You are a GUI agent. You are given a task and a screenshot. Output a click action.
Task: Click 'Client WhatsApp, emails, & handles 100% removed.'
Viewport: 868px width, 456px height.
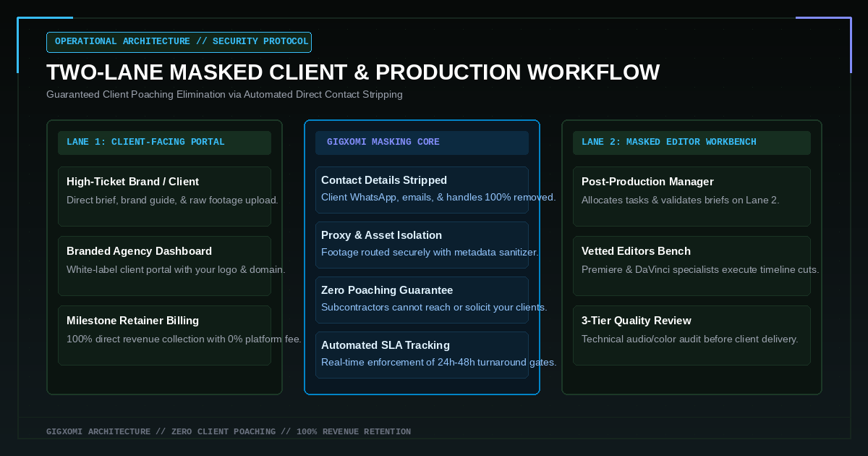(x=438, y=198)
